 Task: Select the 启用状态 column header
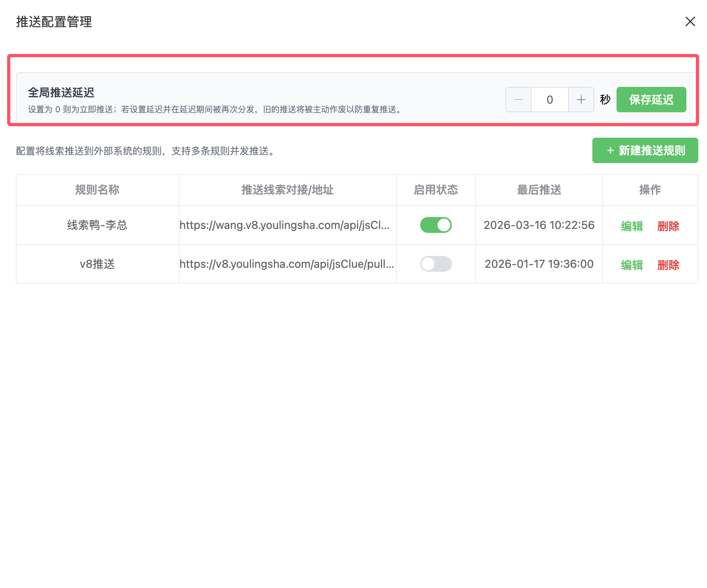tap(436, 190)
